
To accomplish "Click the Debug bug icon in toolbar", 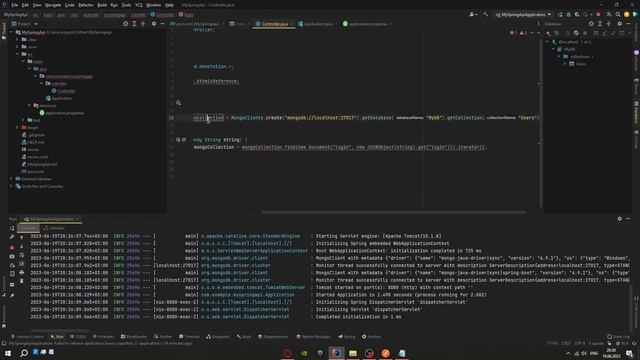I will [x=569, y=15].
